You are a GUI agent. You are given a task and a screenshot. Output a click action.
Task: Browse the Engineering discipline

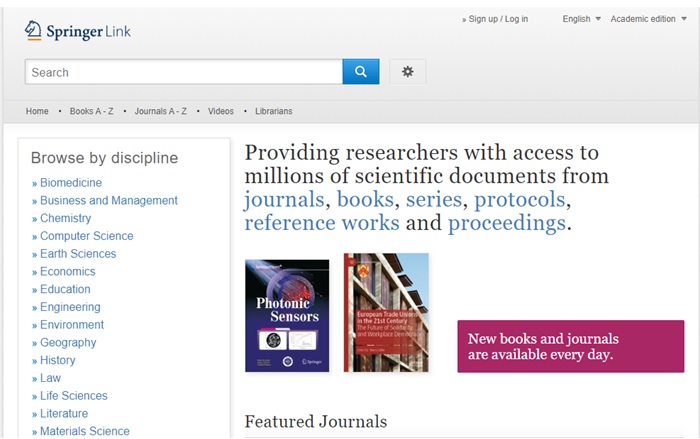(x=70, y=307)
